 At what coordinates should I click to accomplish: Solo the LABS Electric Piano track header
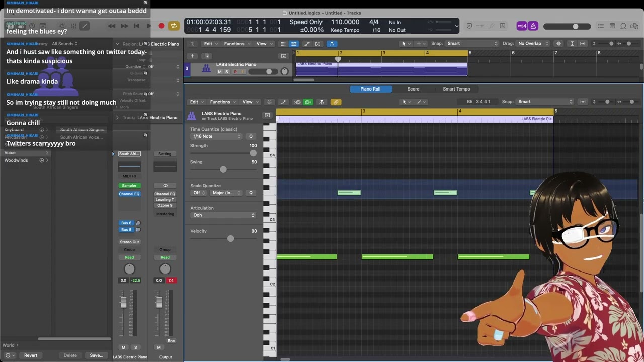point(226,72)
